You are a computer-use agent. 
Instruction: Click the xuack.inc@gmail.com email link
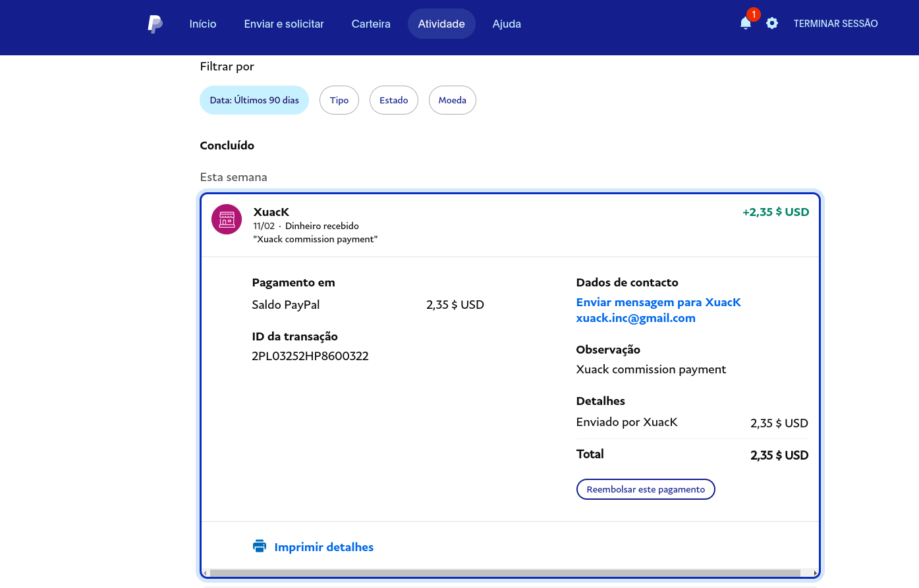pos(636,318)
